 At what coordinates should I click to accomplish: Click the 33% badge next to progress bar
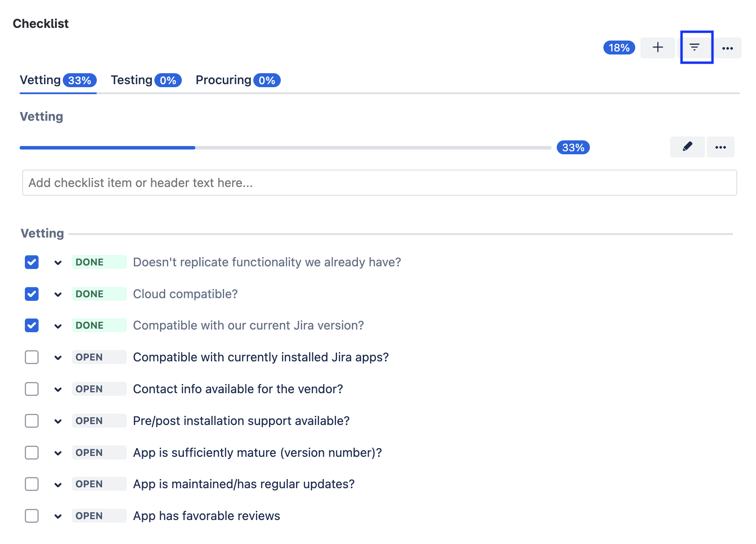point(573,148)
